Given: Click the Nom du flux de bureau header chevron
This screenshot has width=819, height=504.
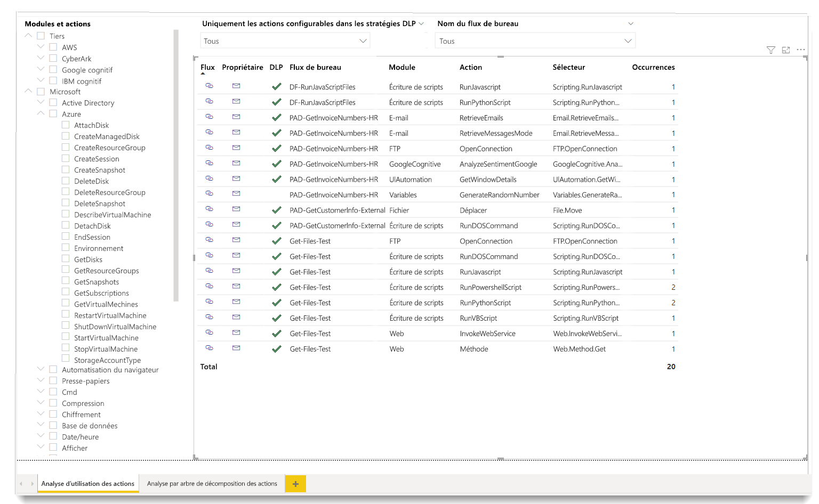Looking at the screenshot, I should pos(631,23).
